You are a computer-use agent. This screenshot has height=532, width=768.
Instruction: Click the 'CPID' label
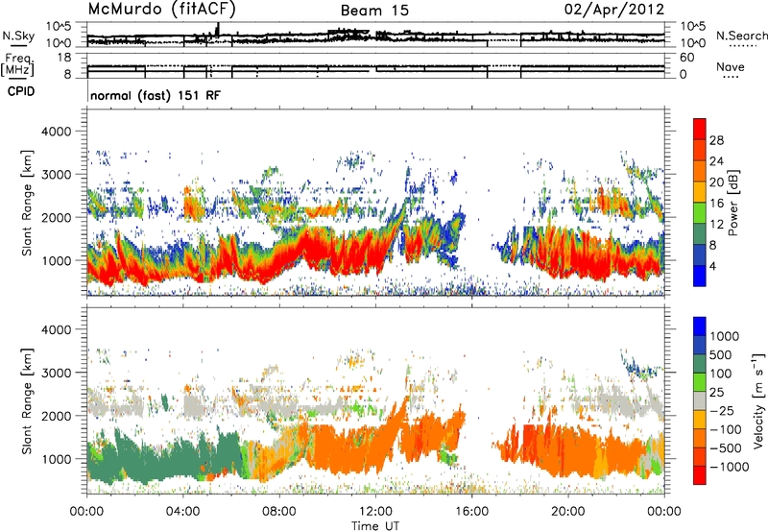(21, 91)
